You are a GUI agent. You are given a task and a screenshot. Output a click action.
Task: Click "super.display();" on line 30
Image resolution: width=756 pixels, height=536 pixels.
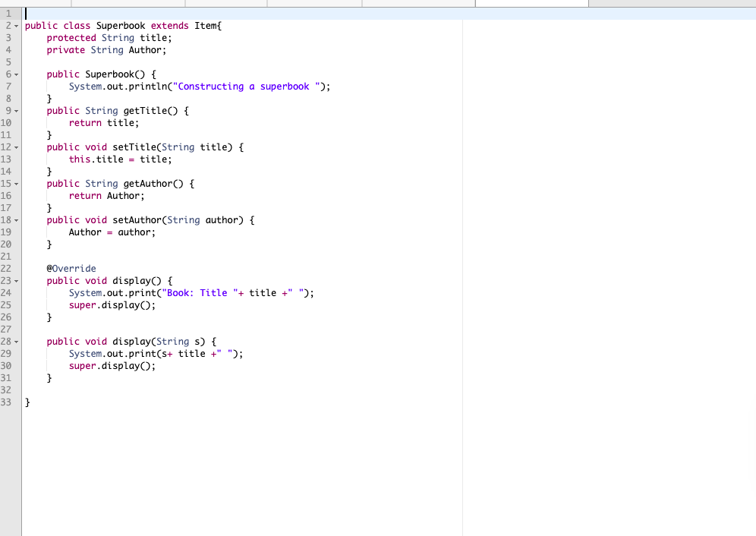pos(112,366)
